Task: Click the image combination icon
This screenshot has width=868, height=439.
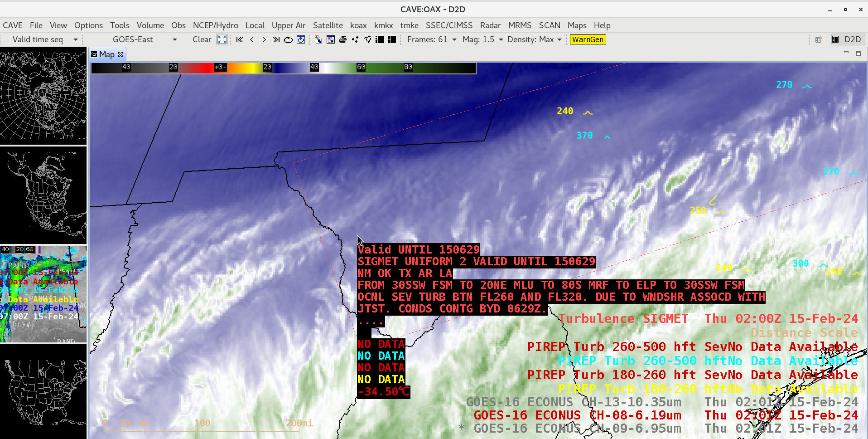Action: click(x=318, y=39)
